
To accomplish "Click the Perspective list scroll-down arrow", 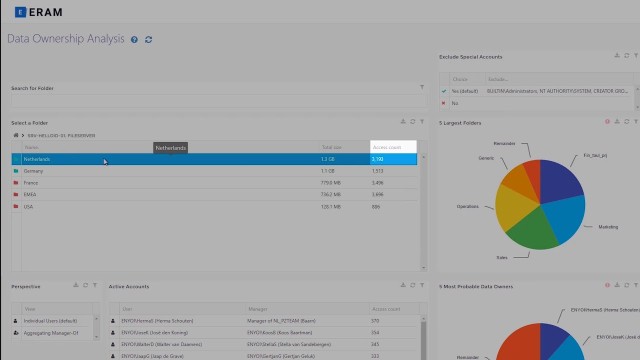I will 96,337.
